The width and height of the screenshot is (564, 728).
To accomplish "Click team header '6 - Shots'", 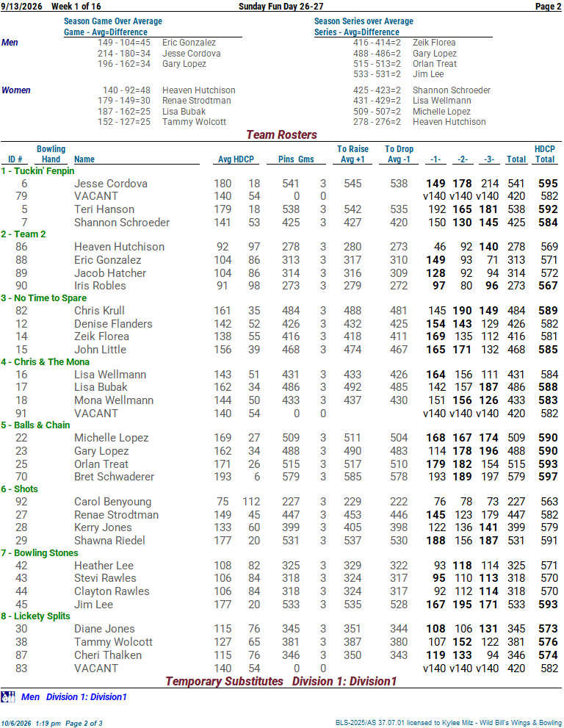I will click(19, 489).
